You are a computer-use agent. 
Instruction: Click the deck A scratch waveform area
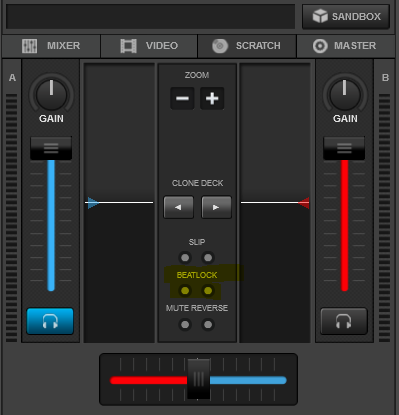click(x=119, y=203)
